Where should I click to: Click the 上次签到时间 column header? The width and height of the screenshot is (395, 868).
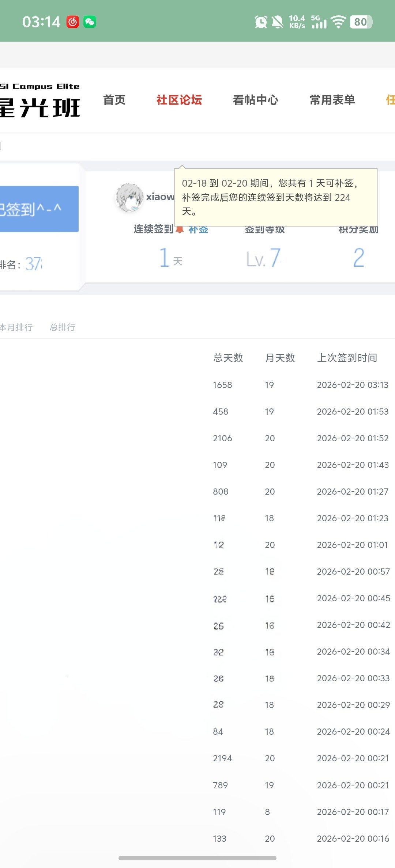(347, 358)
